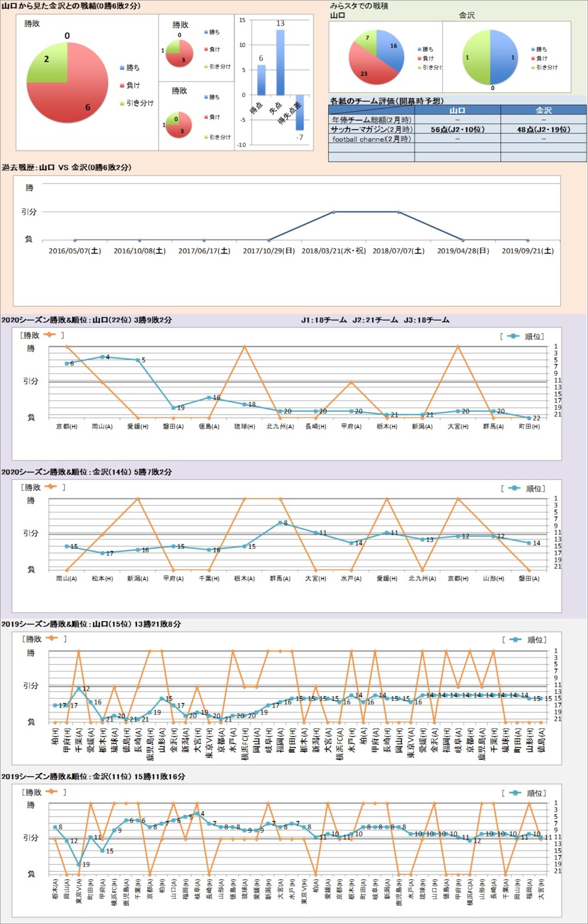This screenshot has width=588, height=924.
Task: Click the date label 2018/03/21(水・祝)
Action: click(333, 251)
